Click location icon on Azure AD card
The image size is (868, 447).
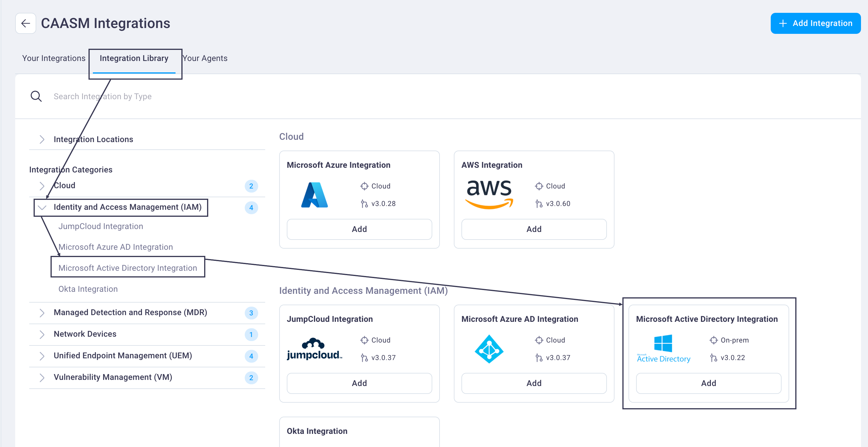[539, 340]
